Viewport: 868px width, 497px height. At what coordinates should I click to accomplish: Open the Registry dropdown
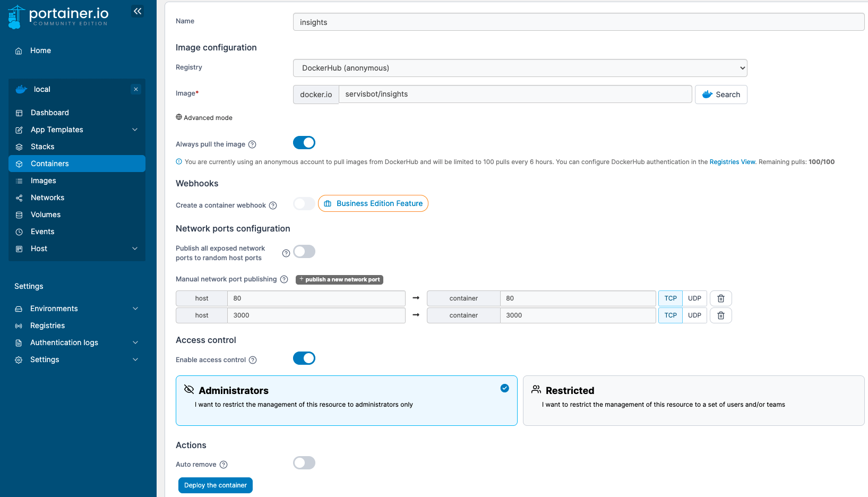pos(520,68)
